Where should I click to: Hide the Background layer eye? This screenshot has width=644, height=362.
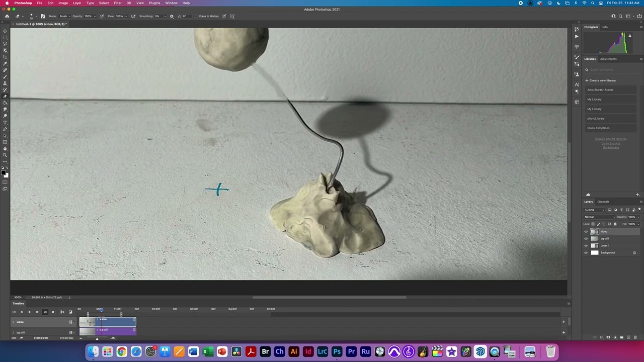tap(586, 252)
